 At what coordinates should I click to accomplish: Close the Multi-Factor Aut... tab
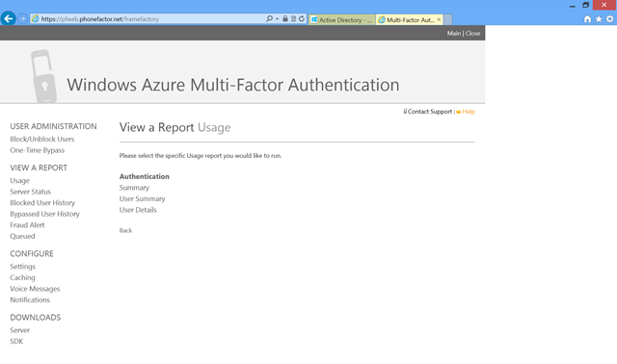click(x=439, y=19)
